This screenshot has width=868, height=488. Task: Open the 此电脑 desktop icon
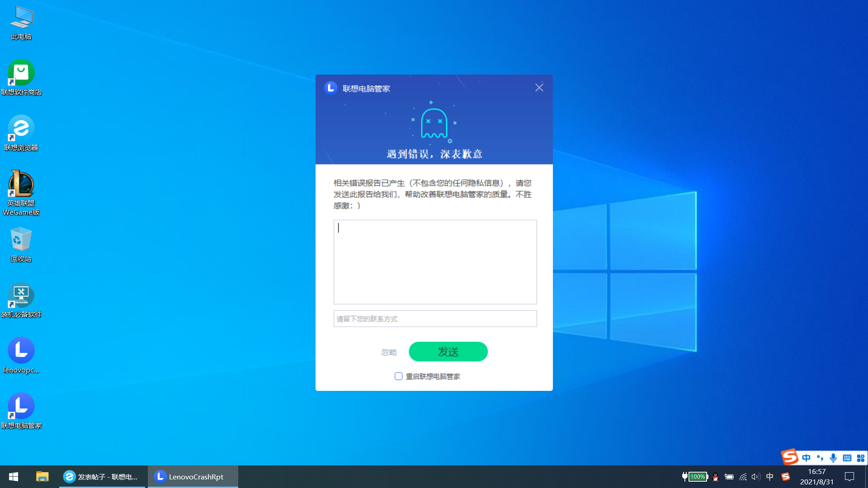(x=21, y=23)
